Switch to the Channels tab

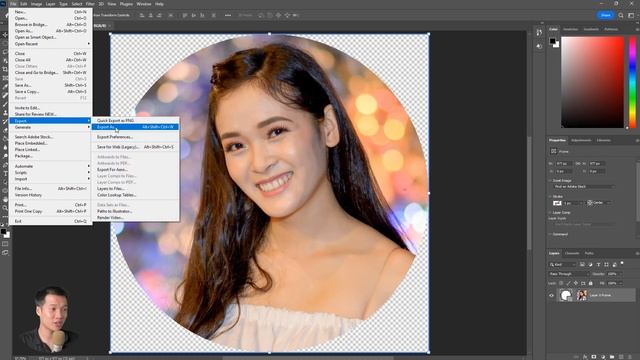pos(572,253)
